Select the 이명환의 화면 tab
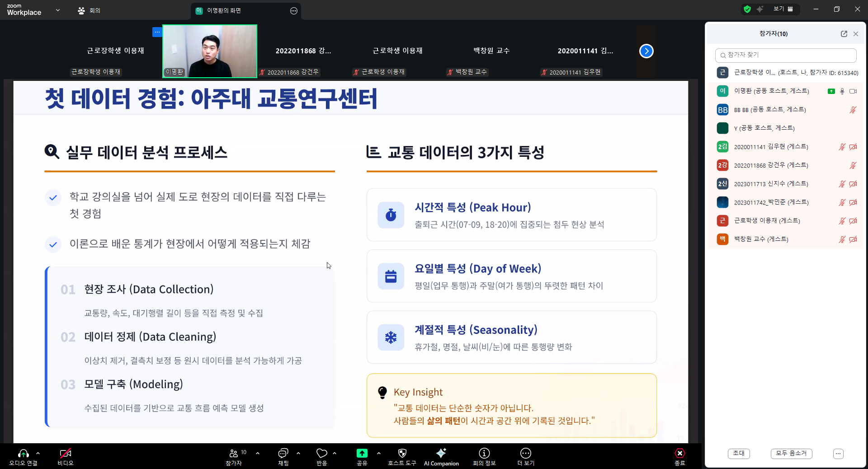The width and height of the screenshot is (868, 469). pos(223,10)
